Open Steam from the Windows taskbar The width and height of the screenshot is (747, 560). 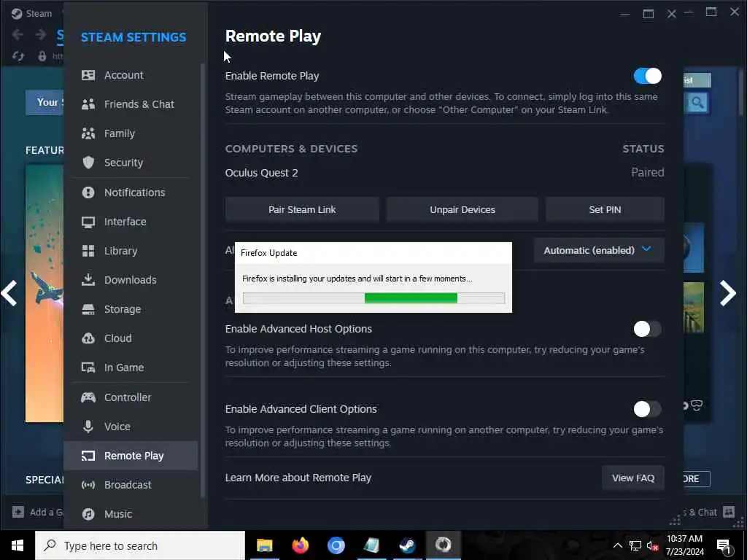tap(407, 545)
